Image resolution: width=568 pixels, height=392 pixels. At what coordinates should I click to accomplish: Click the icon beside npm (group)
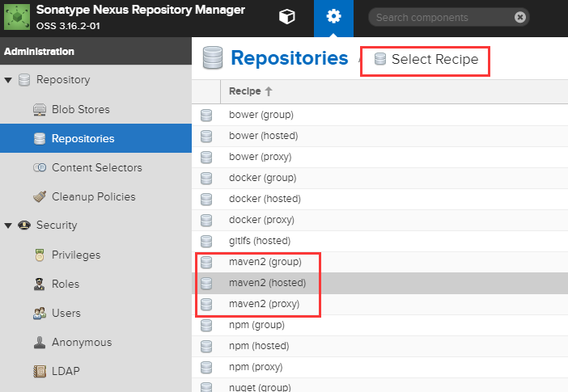(206, 325)
